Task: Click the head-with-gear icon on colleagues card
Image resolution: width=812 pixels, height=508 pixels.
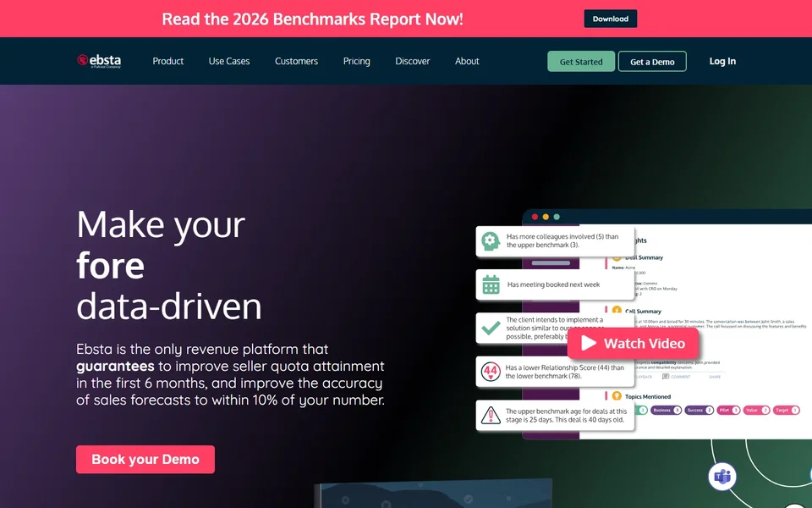Action: 491,241
